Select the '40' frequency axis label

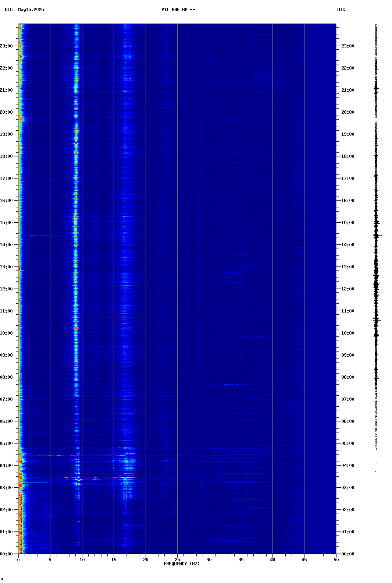pos(272,560)
